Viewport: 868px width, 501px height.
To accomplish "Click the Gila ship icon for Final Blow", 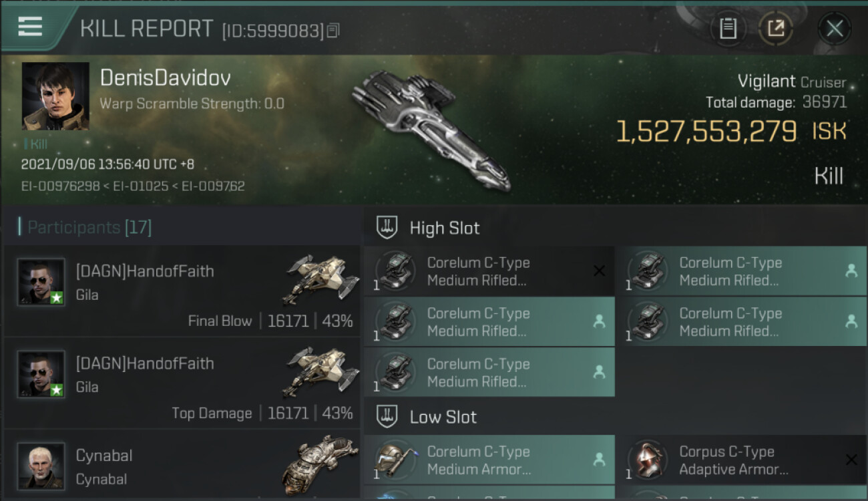I will pyautogui.click(x=317, y=279).
